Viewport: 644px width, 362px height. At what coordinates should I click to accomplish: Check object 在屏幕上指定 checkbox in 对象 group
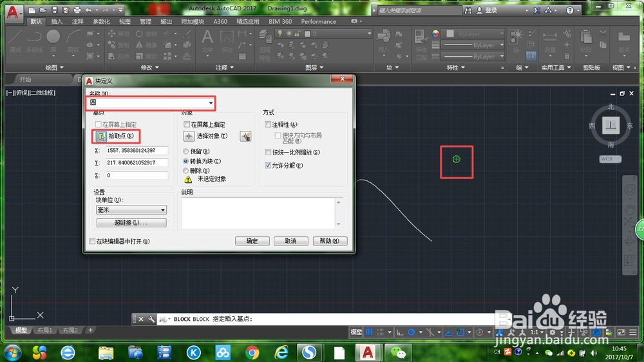[x=187, y=124]
